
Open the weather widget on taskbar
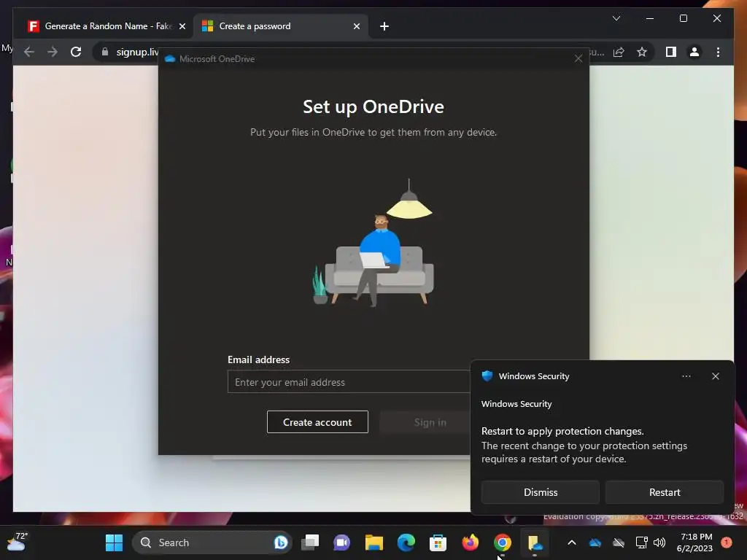click(x=18, y=542)
